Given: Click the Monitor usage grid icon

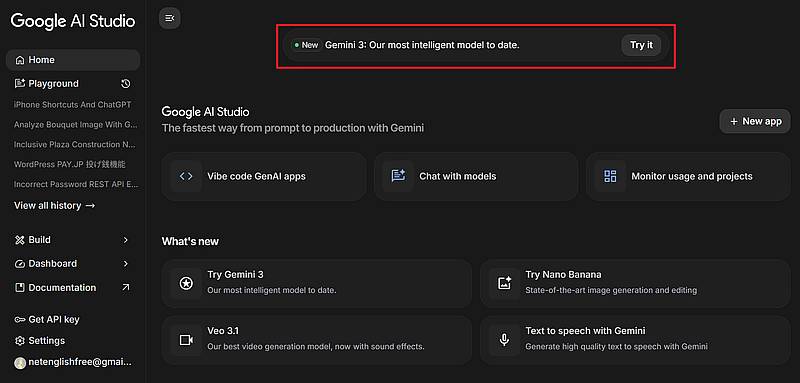Looking at the screenshot, I should [610, 176].
